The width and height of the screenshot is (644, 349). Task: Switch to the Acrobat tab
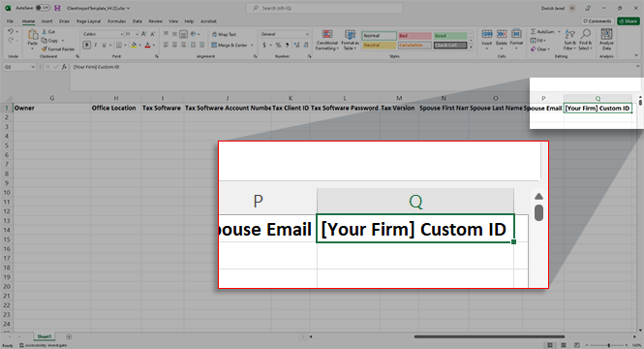click(x=208, y=21)
